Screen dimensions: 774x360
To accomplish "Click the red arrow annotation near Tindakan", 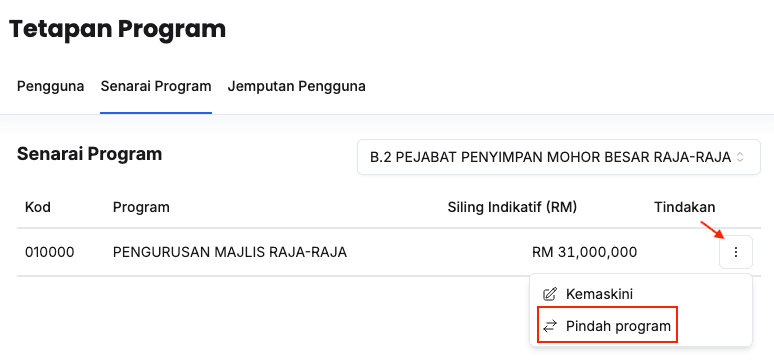I will (712, 231).
